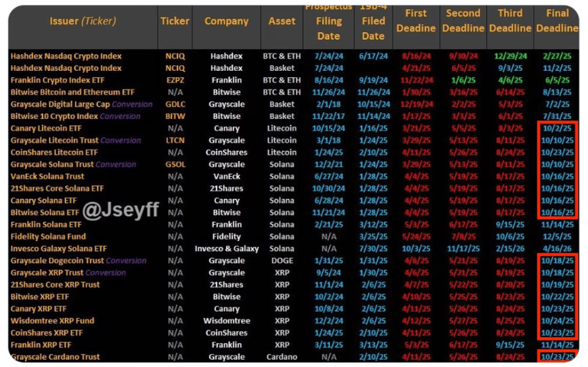Select the Final Deadline column header
This screenshot has height=367, width=588.
[x=557, y=21]
